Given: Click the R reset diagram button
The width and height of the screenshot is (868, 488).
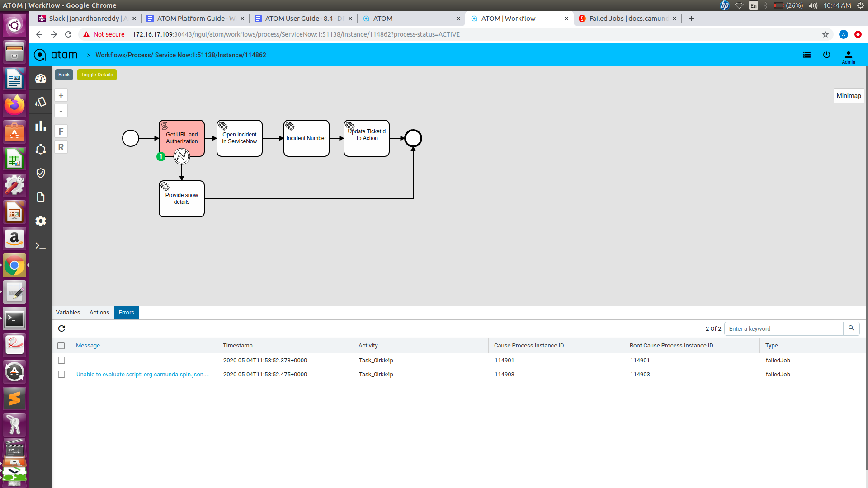Looking at the screenshot, I should coord(61,147).
